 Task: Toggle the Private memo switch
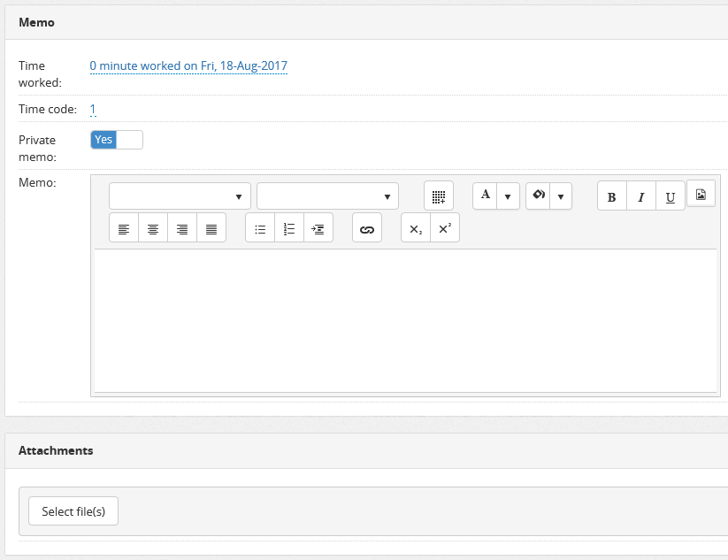coord(116,140)
